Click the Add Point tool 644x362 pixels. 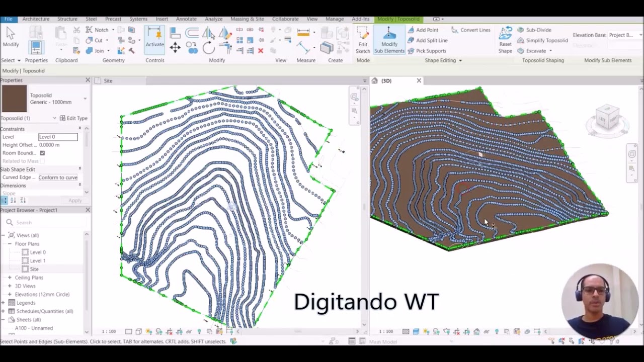coord(423,30)
